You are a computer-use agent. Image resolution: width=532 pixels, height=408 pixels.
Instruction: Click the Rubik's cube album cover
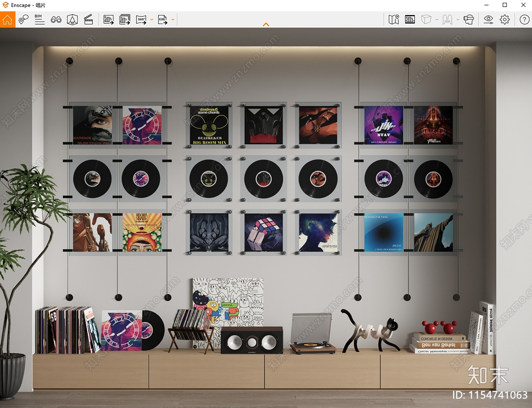click(264, 233)
